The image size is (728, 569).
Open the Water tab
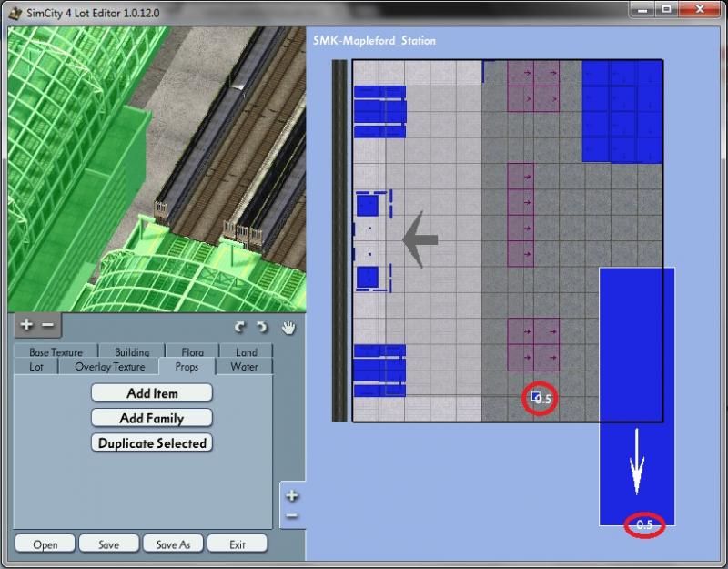(244, 367)
